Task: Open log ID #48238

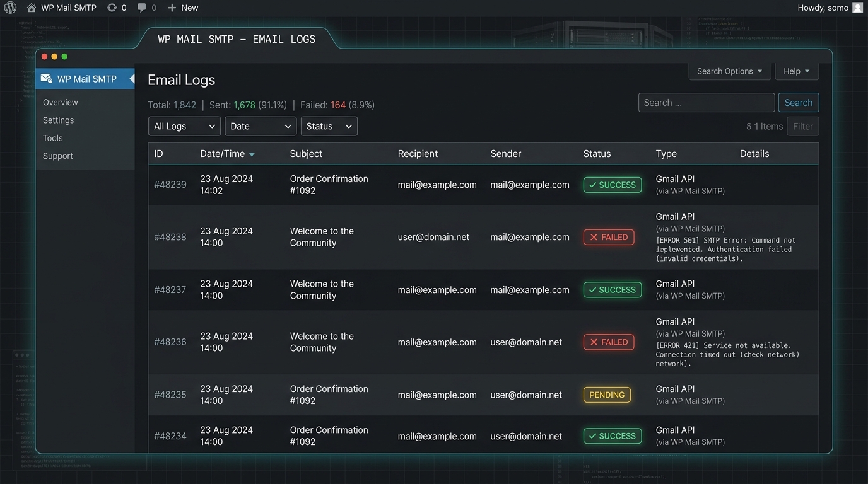Action: pos(170,237)
